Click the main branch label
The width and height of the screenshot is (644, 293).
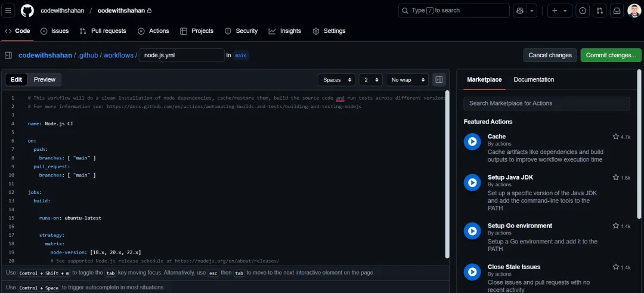click(241, 55)
